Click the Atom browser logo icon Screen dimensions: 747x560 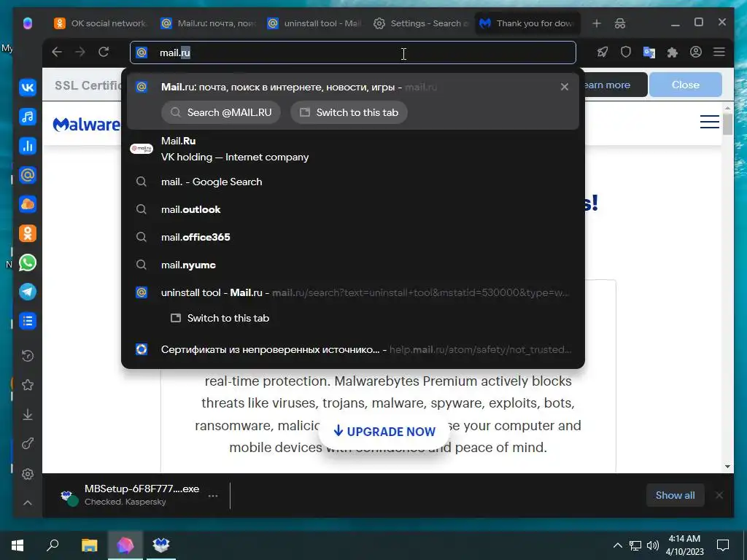[28, 23]
